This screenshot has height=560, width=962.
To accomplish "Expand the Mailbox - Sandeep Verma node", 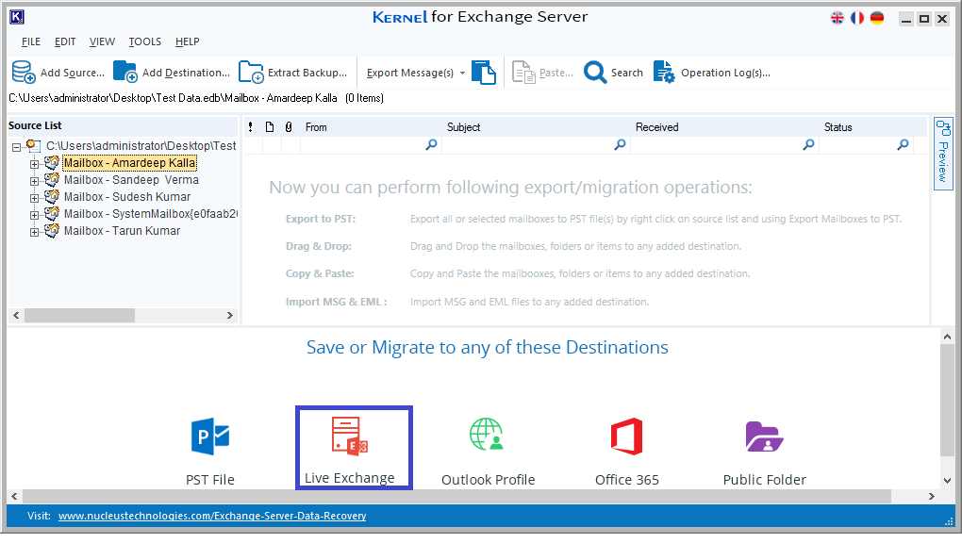I will 35,181.
